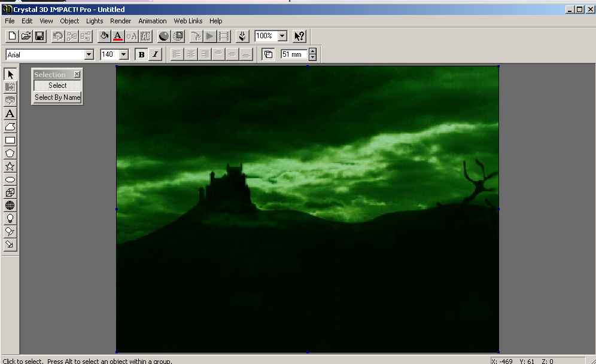596x364 pixels.
Task: Toggle middle vertical alignment
Action: coord(232,54)
